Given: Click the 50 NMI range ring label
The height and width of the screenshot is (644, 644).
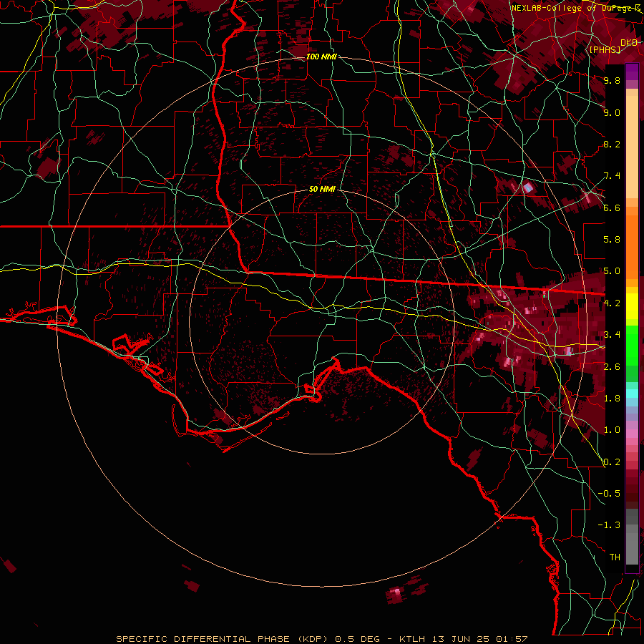Looking at the screenshot, I should [322, 190].
